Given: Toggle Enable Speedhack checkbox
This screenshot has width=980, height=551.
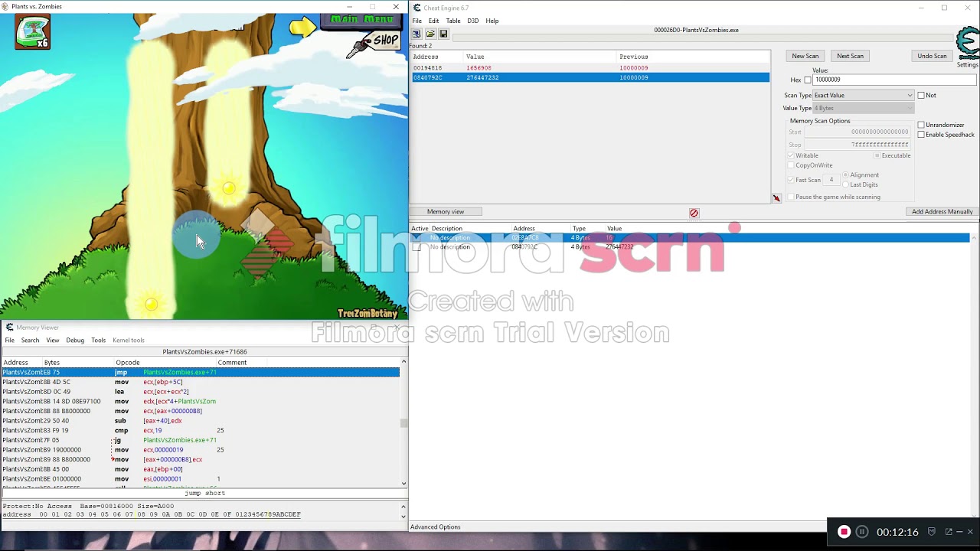Looking at the screenshot, I should (x=921, y=135).
